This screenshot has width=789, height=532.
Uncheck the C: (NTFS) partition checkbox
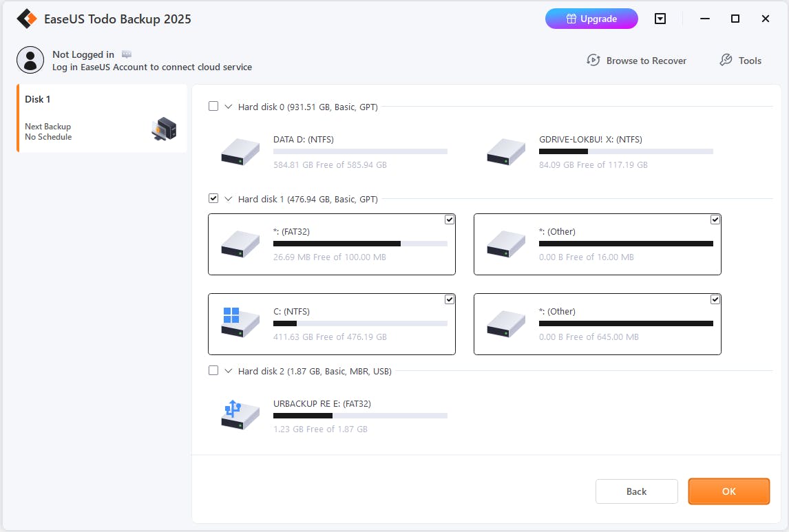click(450, 299)
